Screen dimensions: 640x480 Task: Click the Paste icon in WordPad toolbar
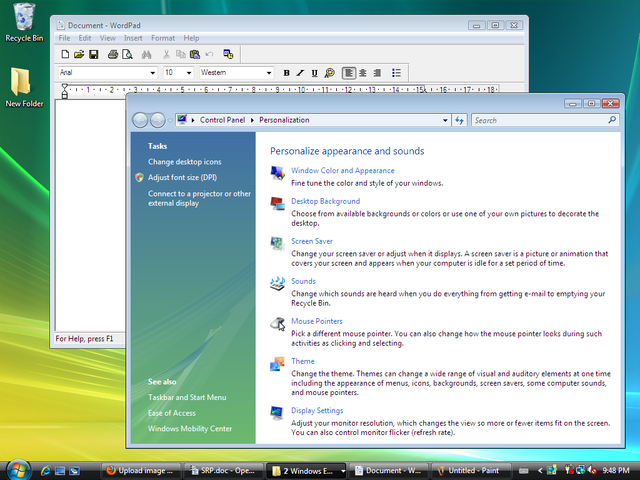coord(195,54)
